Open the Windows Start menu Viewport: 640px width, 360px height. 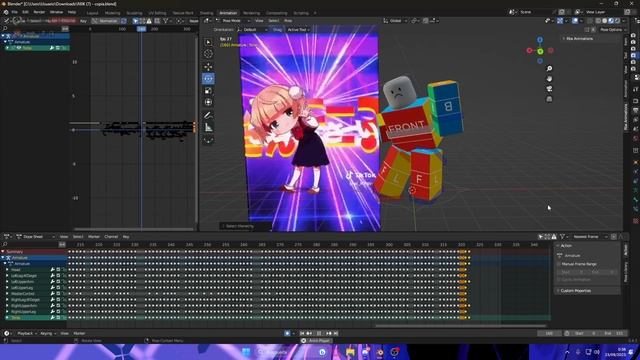tap(246, 352)
